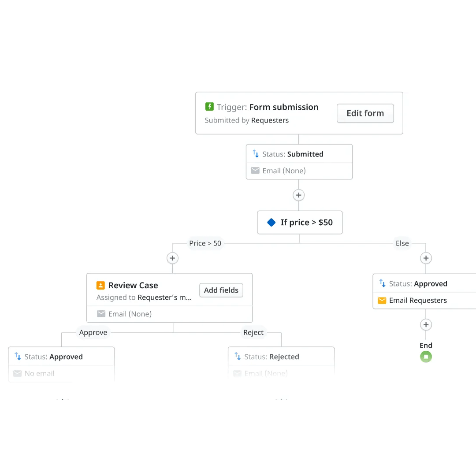Screen dimensions: 476x476
Task: Click the orange Review Case person icon
Action: [100, 285]
